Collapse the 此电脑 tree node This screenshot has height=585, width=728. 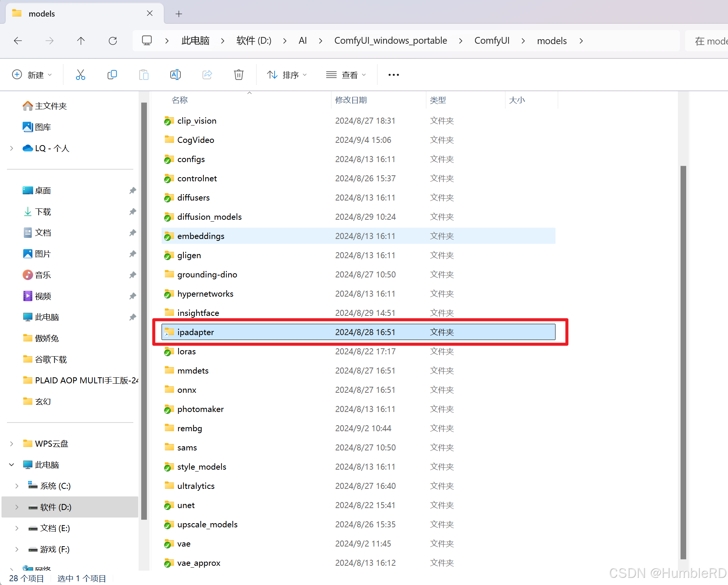coord(12,465)
